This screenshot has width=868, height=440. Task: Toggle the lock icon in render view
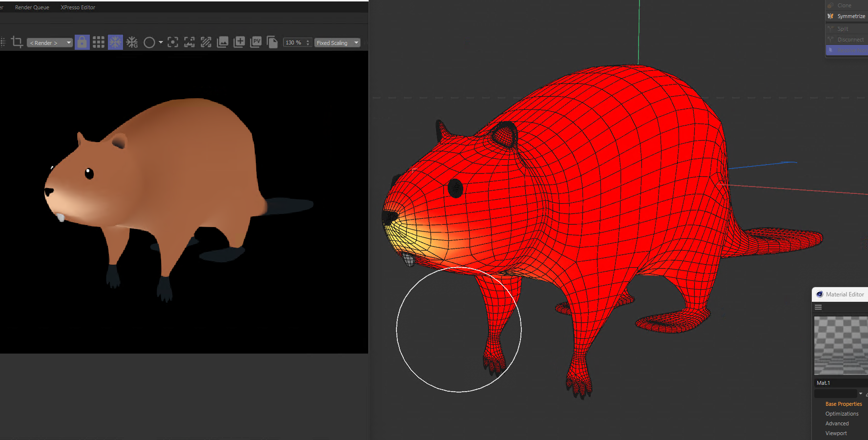coord(82,42)
